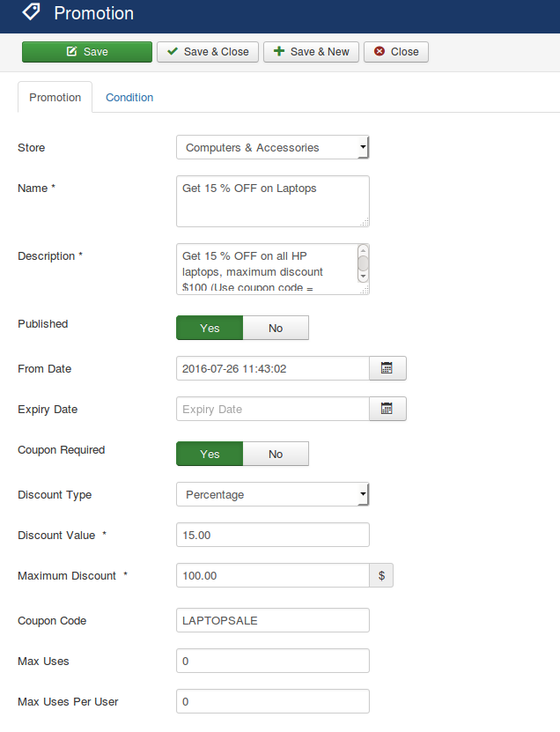Click the Promotion tag icon in header
560x732 pixels.
tap(31, 13)
